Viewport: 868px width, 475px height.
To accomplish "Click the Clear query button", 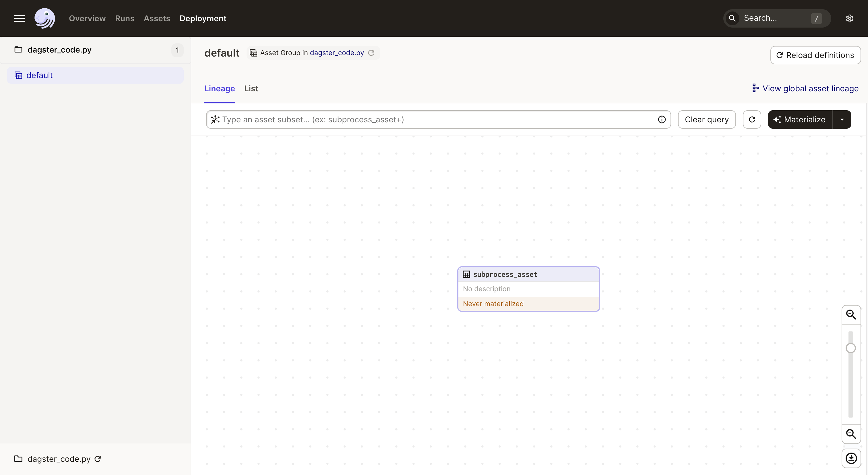I will (707, 119).
